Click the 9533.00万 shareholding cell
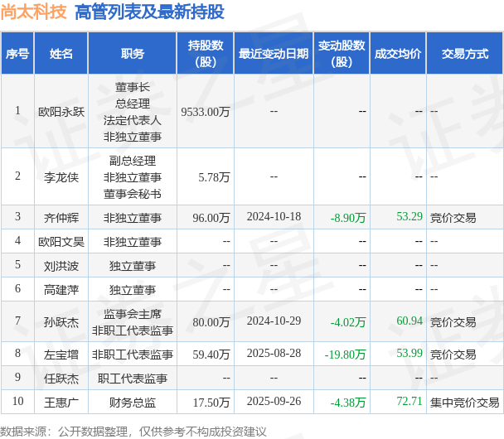The width and height of the screenshot is (504, 439). click(x=205, y=112)
